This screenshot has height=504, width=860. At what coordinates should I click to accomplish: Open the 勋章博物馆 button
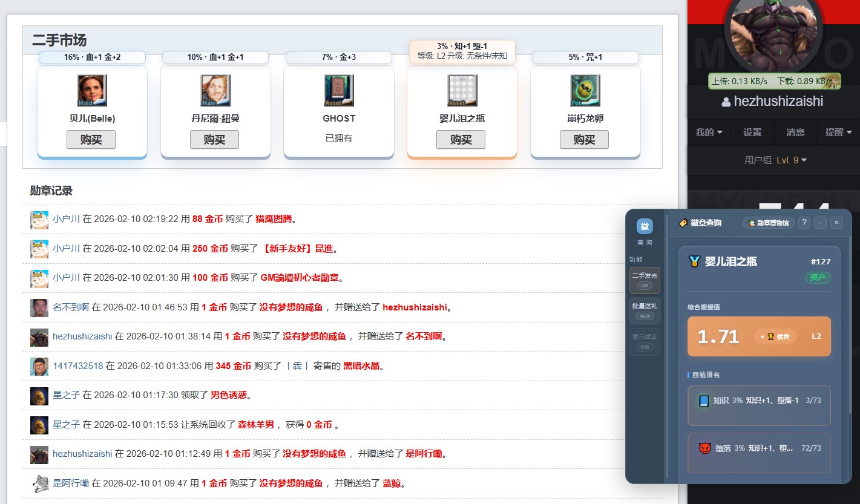click(x=769, y=223)
